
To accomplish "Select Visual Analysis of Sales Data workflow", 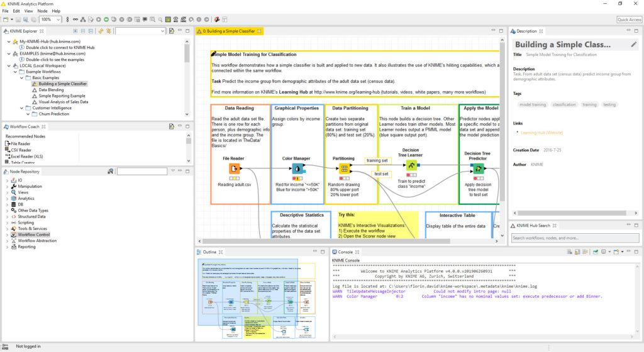I will point(64,102).
